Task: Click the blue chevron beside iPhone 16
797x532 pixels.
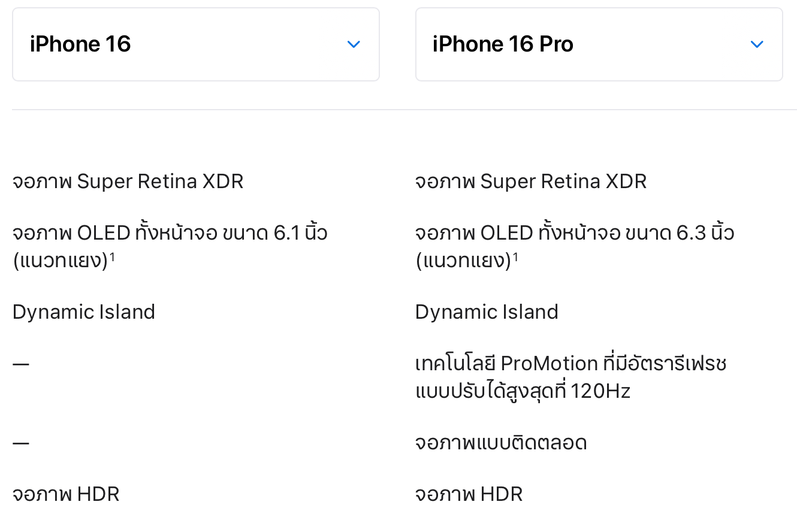Action: pos(354,44)
